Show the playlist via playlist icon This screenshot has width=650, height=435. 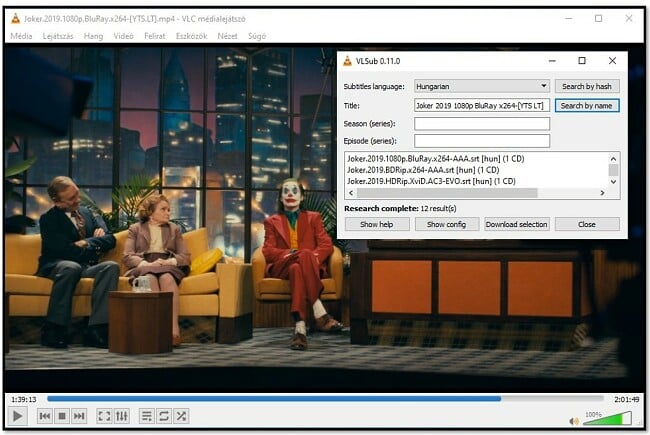(x=147, y=416)
